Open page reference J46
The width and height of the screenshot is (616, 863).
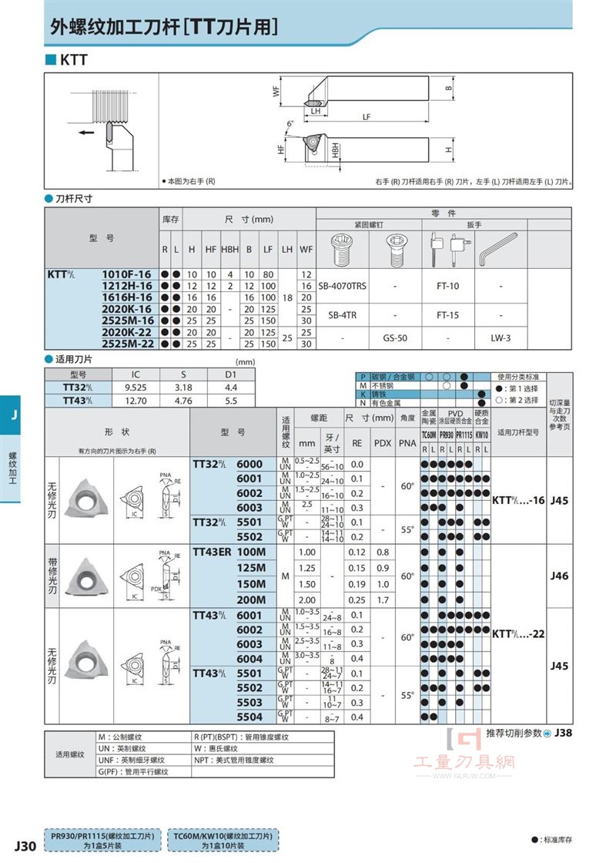tap(559, 576)
